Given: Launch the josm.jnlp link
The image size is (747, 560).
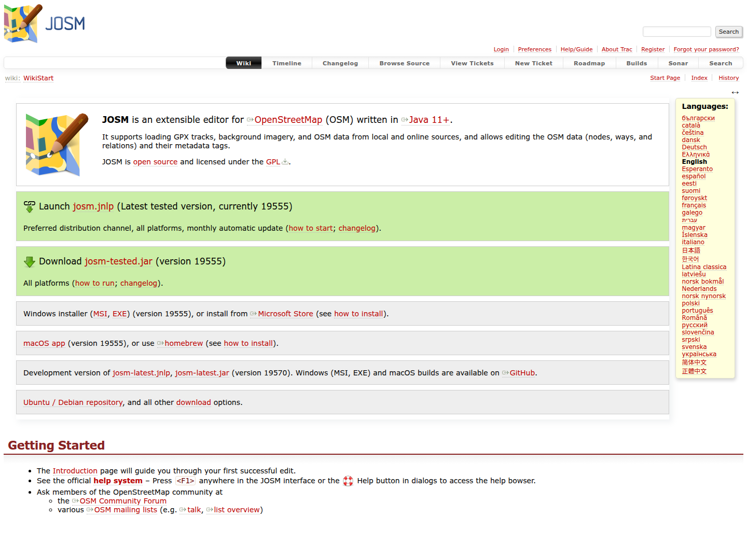Looking at the screenshot, I should pyautogui.click(x=93, y=206).
